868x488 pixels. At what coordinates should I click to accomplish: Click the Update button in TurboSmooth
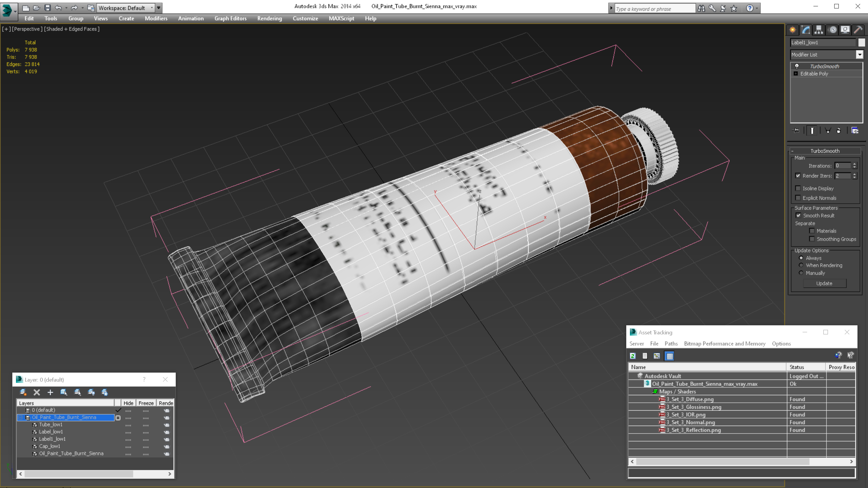coord(824,283)
